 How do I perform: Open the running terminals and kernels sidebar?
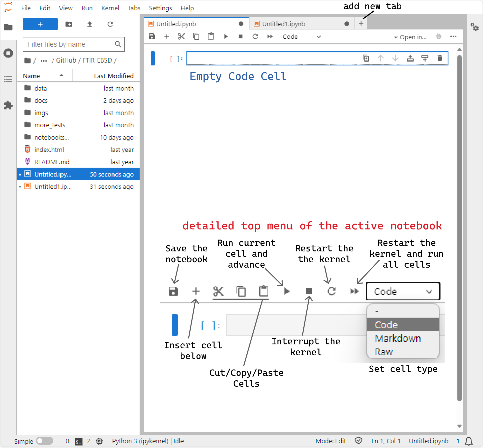point(8,53)
